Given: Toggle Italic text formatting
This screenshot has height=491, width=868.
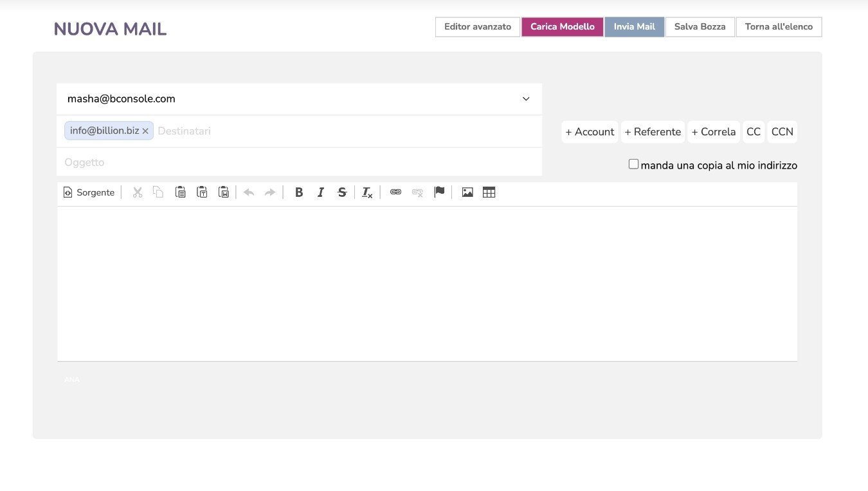Looking at the screenshot, I should [x=320, y=192].
